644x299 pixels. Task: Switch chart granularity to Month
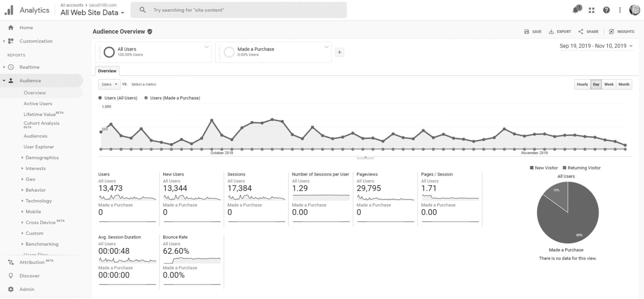coord(624,84)
